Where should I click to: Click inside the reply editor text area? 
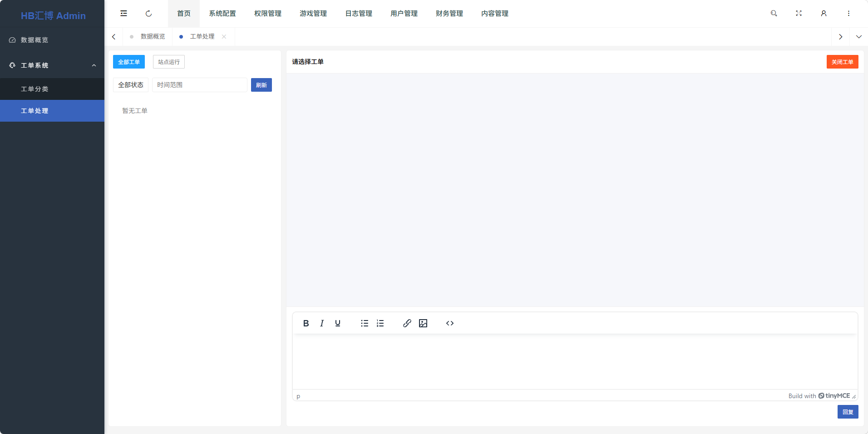[x=575, y=362]
